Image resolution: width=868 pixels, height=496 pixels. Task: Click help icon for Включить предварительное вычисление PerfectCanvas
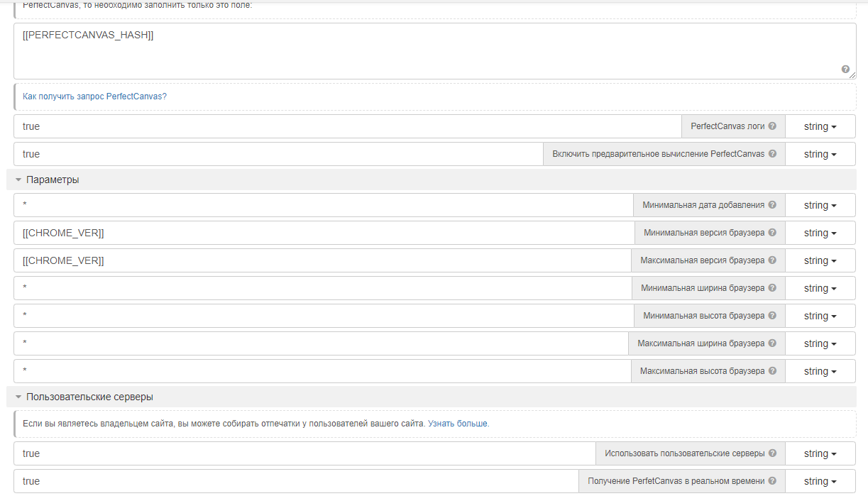(772, 154)
